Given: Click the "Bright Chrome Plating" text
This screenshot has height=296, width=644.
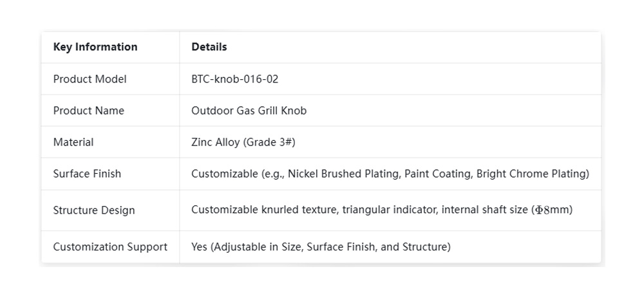Looking at the screenshot, I should pos(531,174).
